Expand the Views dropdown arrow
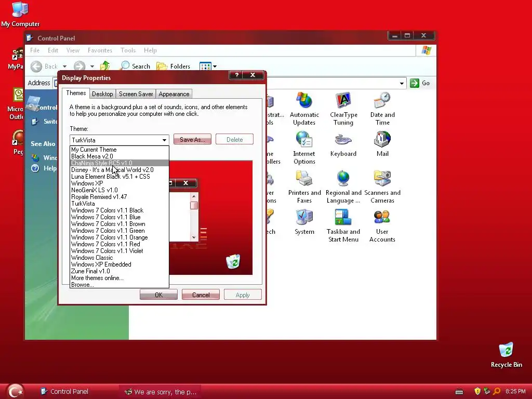Viewport: 532px width, 399px height. (x=215, y=66)
